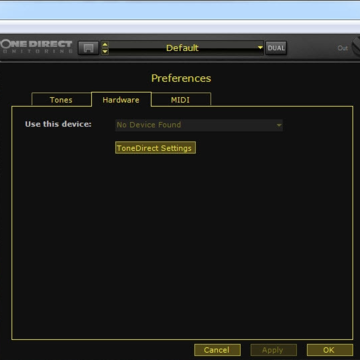Click the Preferences heading text
The width and height of the screenshot is (360, 360).
pyautogui.click(x=181, y=78)
